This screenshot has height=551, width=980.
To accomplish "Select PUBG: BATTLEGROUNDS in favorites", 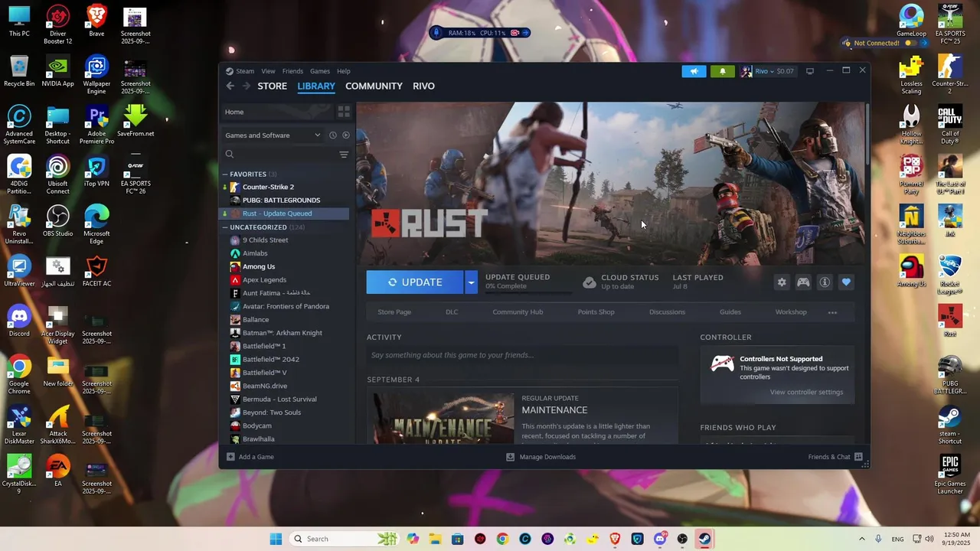I will [x=281, y=201].
